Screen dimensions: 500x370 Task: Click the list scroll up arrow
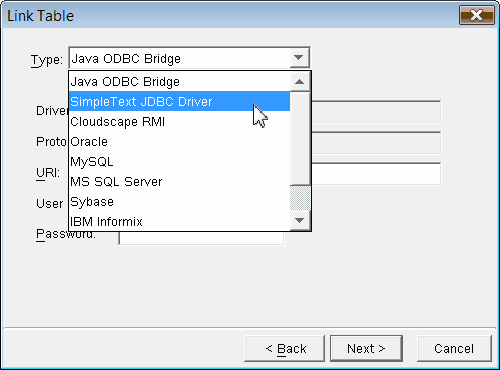click(300, 82)
